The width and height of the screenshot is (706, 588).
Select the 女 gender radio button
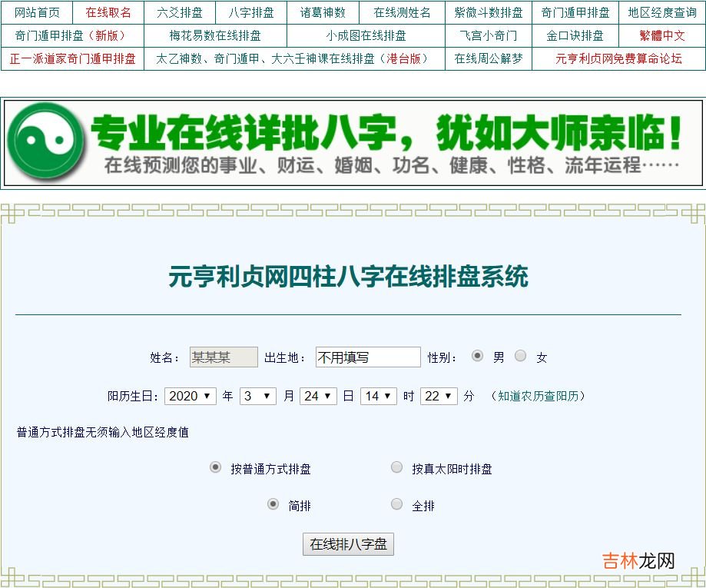[x=521, y=356]
